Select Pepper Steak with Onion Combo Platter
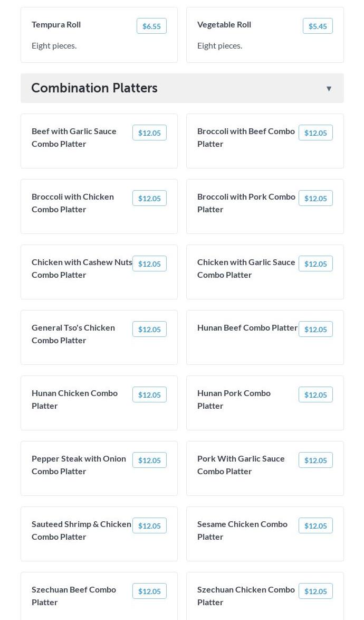Image resolution: width=364 pixels, height=620 pixels. (79, 465)
